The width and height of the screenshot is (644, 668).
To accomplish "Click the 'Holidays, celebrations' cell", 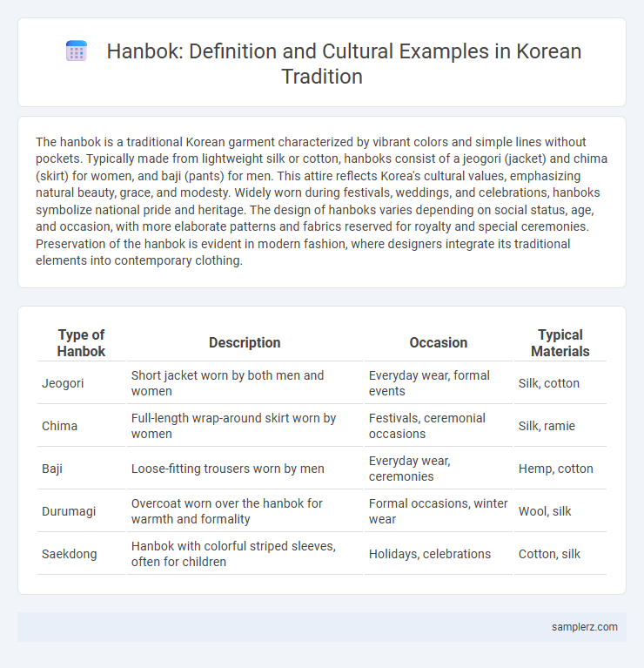I will (x=439, y=553).
